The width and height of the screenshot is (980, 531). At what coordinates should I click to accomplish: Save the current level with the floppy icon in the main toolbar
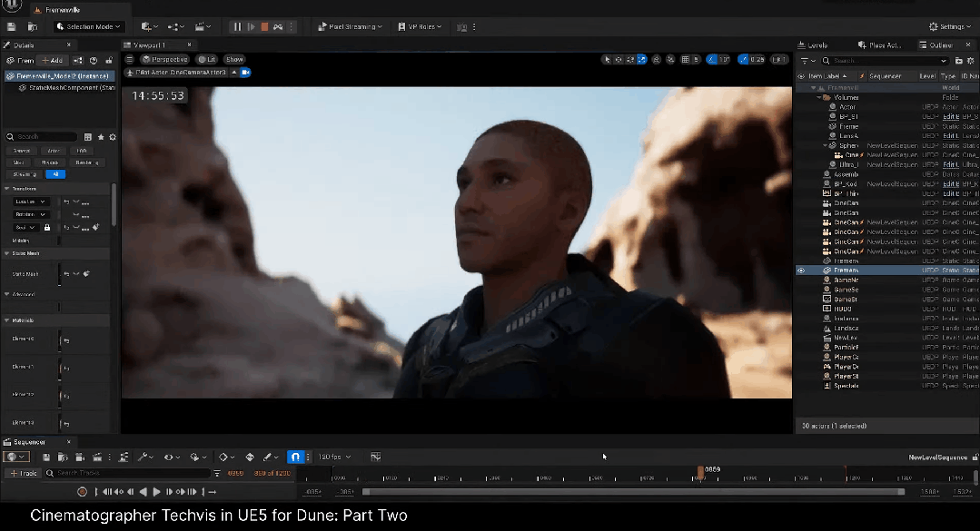click(11, 27)
